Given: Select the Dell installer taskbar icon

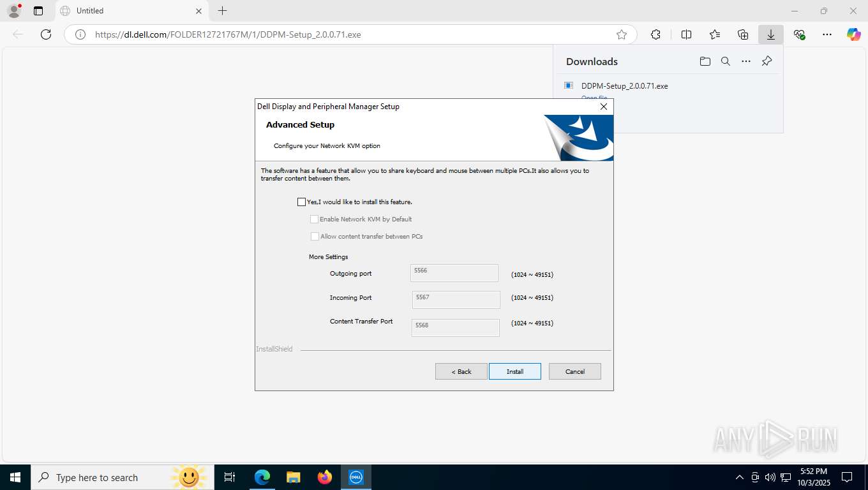Looking at the screenshot, I should pyautogui.click(x=356, y=477).
